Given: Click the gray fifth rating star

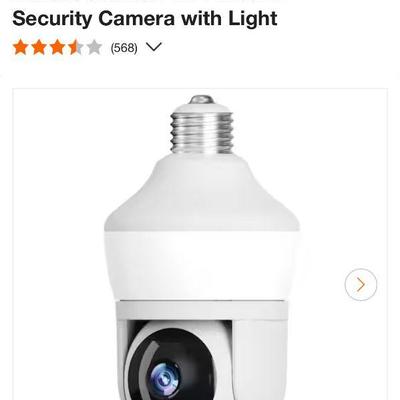Looking at the screenshot, I should (x=94, y=48).
